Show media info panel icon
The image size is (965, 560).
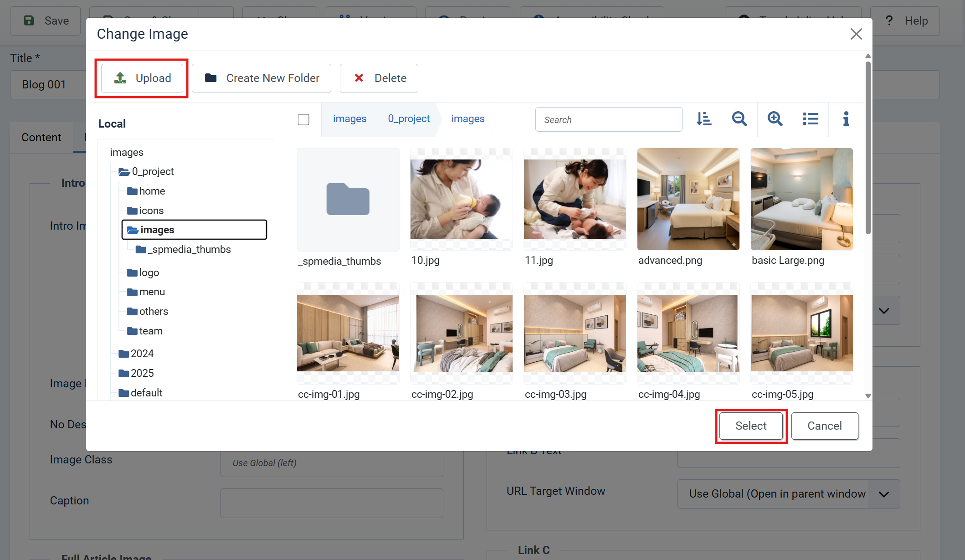[846, 119]
